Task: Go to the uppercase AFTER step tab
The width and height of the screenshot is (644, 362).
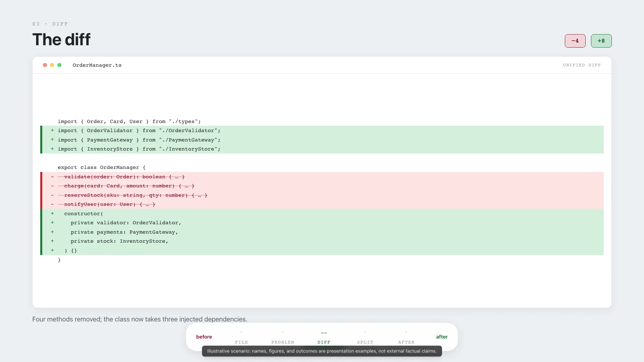Action: point(406,337)
